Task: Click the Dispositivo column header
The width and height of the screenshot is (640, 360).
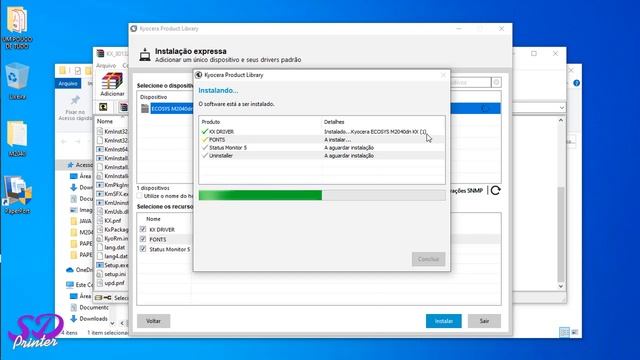Action: coord(153,97)
